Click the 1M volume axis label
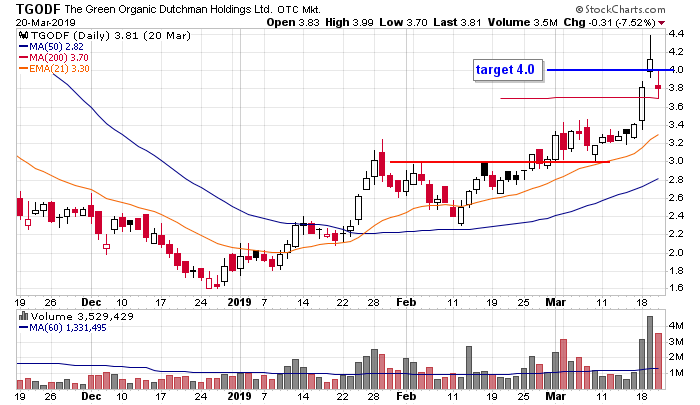700x405 pixels. pos(675,372)
